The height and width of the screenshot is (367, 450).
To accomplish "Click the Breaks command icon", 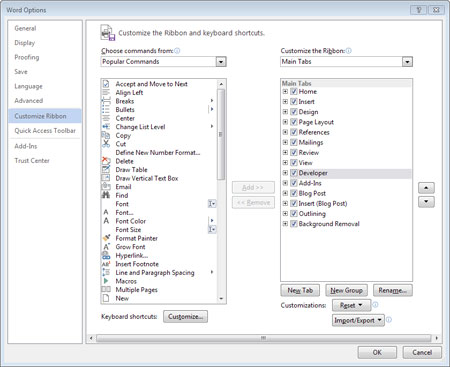I will (x=106, y=101).
